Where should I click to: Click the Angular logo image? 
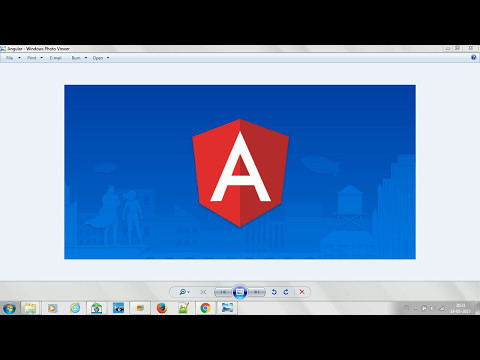pyautogui.click(x=240, y=172)
